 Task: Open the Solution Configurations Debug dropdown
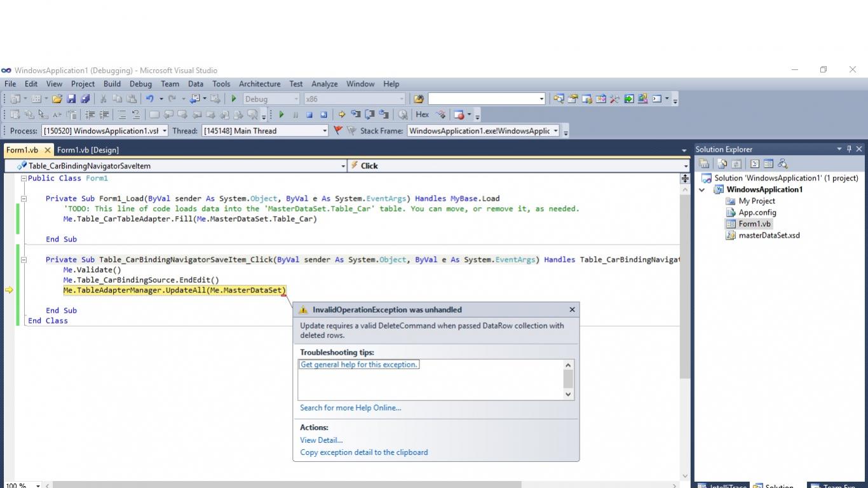pyautogui.click(x=270, y=98)
